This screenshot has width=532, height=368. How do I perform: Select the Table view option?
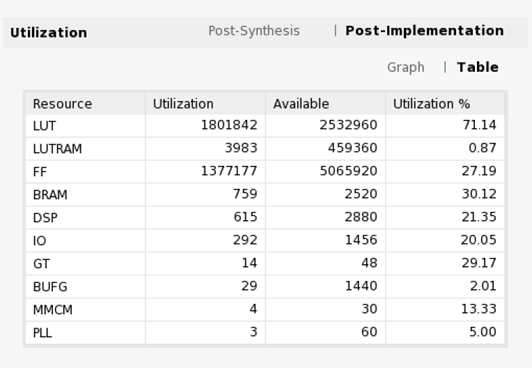click(x=478, y=67)
